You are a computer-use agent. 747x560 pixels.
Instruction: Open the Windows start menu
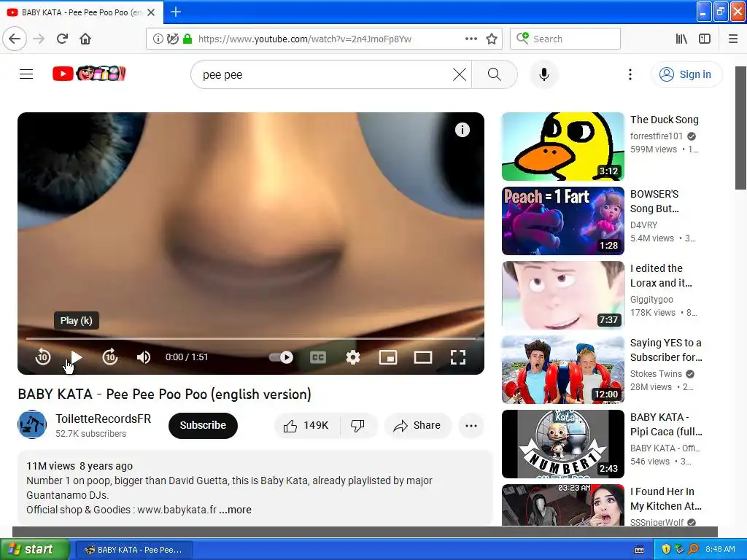pyautogui.click(x=34, y=549)
